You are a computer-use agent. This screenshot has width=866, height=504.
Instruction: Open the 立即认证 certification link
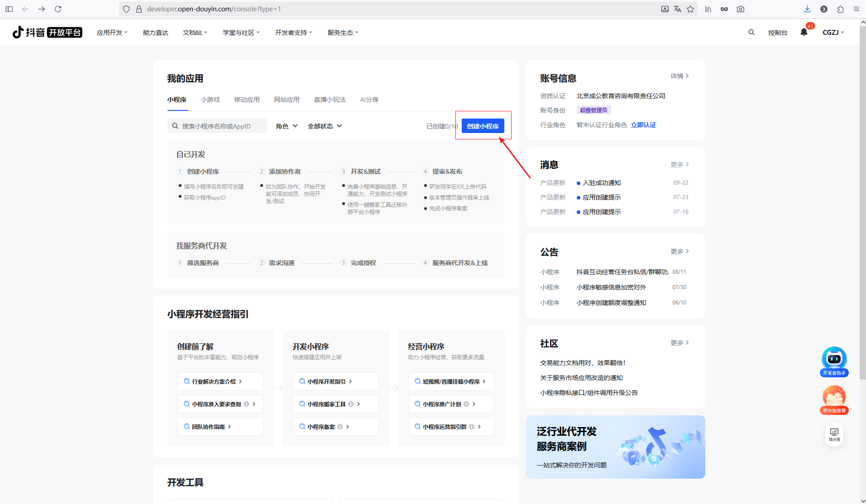click(644, 125)
